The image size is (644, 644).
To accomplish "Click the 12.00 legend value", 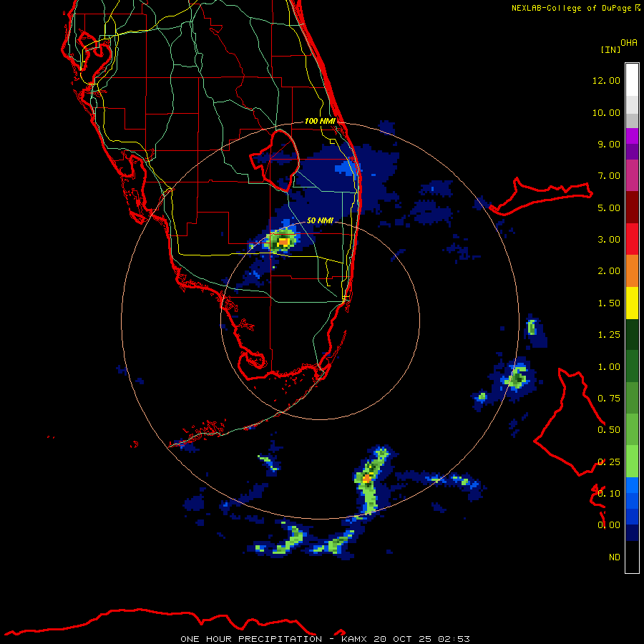I will (x=606, y=80).
